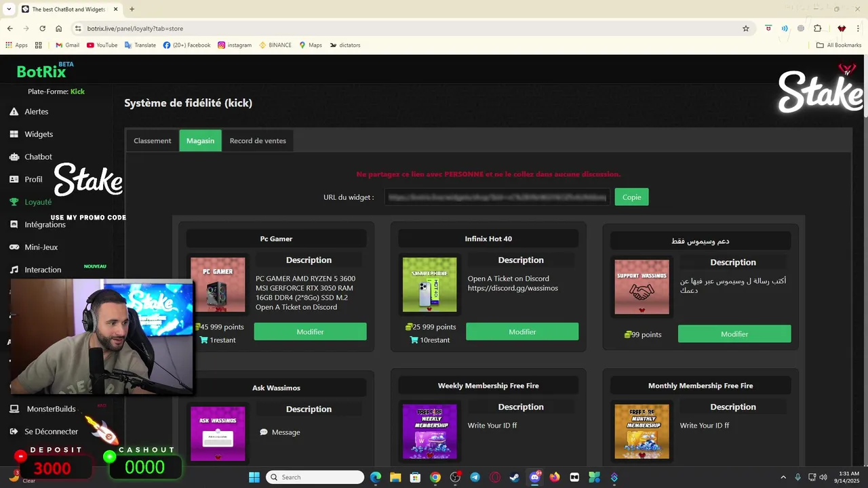Reload the page in Chrome
868x488 pixels.
(x=42, y=28)
